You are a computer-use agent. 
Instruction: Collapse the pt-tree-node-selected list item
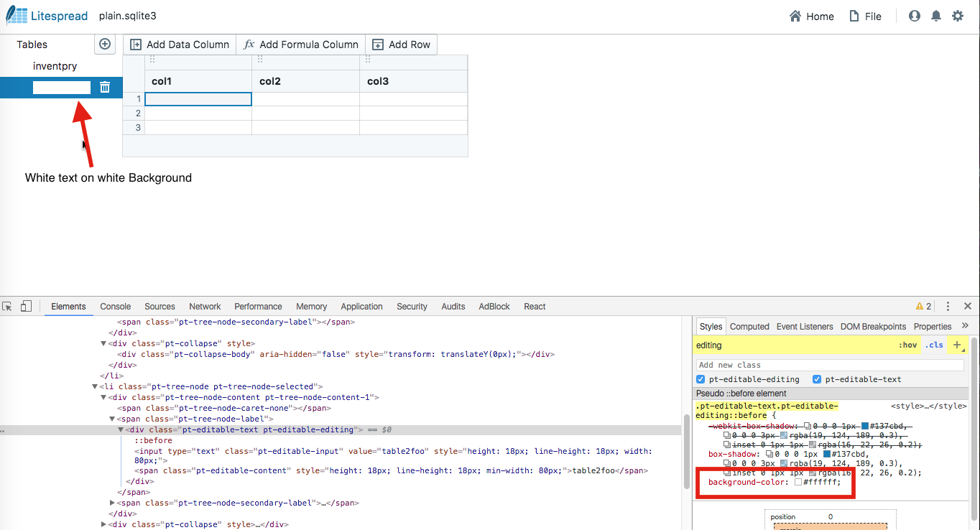pyautogui.click(x=95, y=386)
